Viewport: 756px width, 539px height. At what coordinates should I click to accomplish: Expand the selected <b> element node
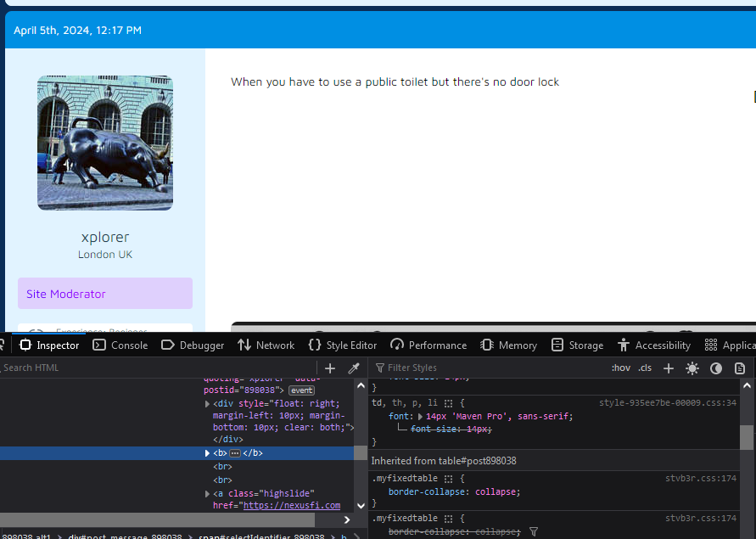[x=207, y=453]
